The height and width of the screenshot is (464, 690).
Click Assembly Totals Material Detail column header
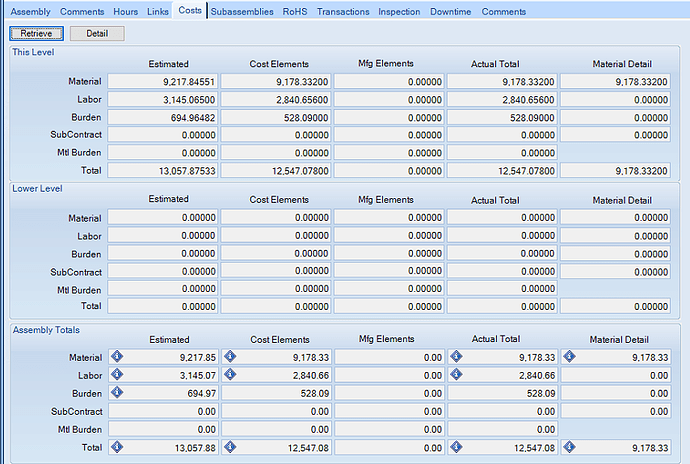tap(619, 339)
